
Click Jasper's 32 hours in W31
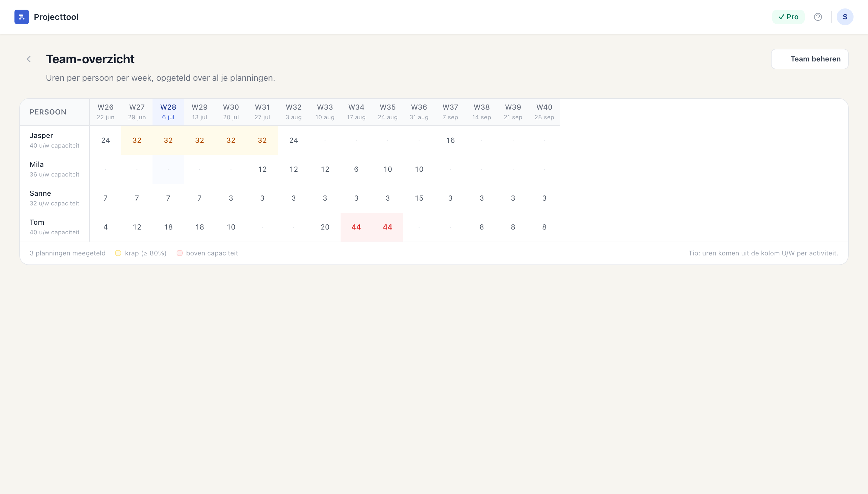tap(262, 140)
